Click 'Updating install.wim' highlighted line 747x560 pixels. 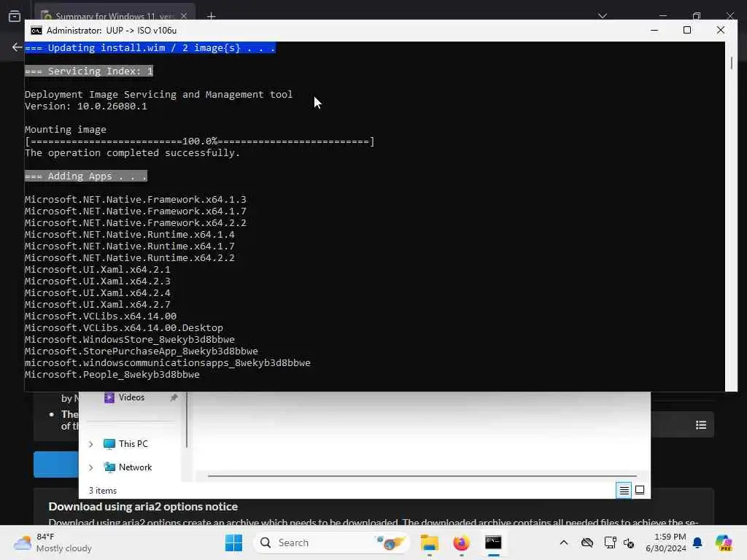150,47
